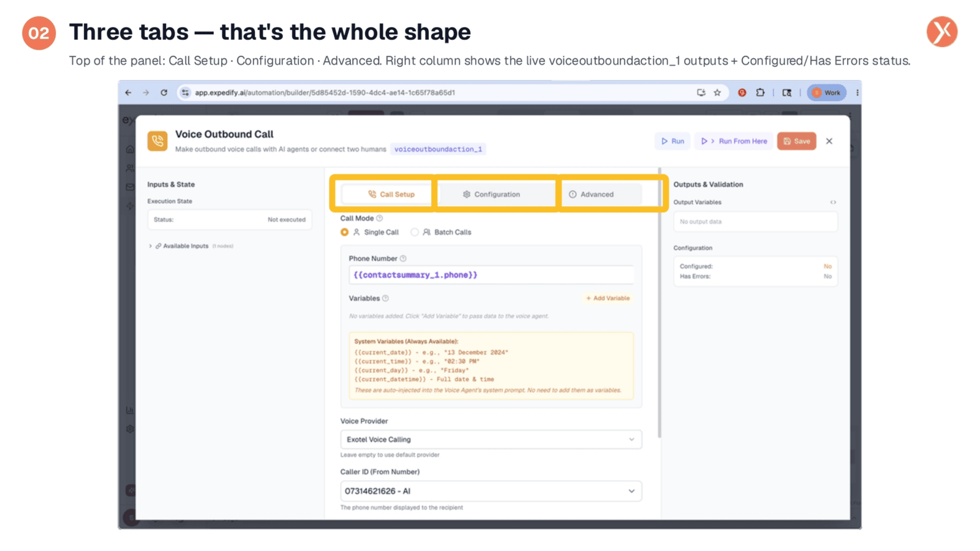980x551 pixels.
Task: Click the Not executed status value
Action: tap(286, 219)
